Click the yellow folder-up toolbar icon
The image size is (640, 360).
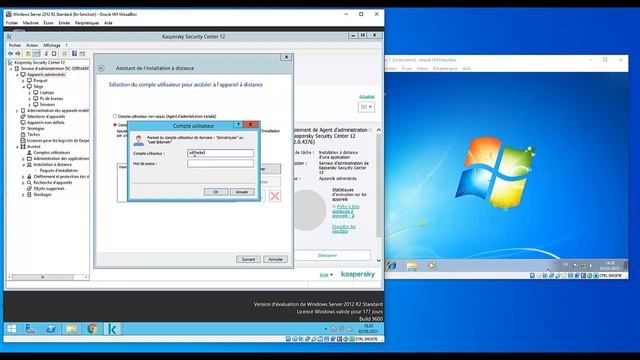28,53
